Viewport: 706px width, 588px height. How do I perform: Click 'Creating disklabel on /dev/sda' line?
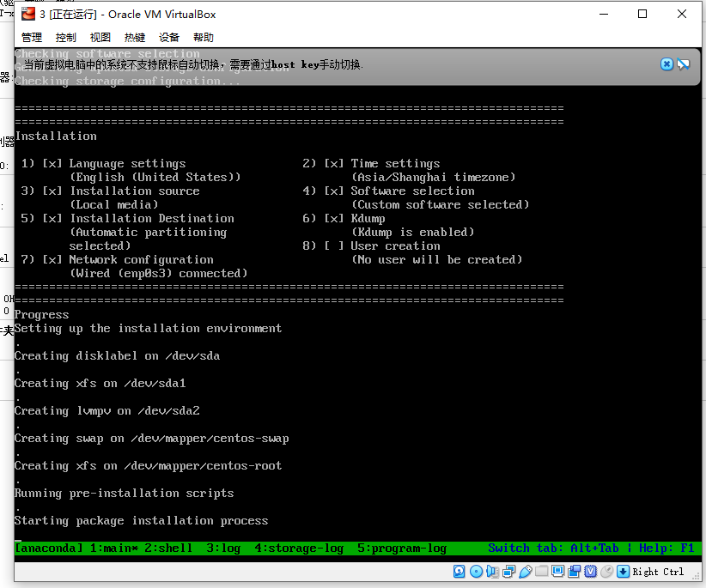(x=117, y=356)
